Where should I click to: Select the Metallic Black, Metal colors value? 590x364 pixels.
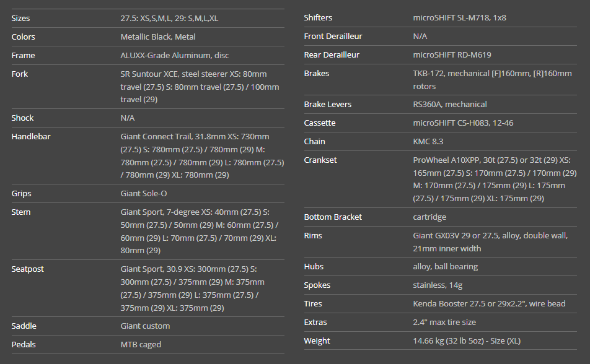[158, 37]
